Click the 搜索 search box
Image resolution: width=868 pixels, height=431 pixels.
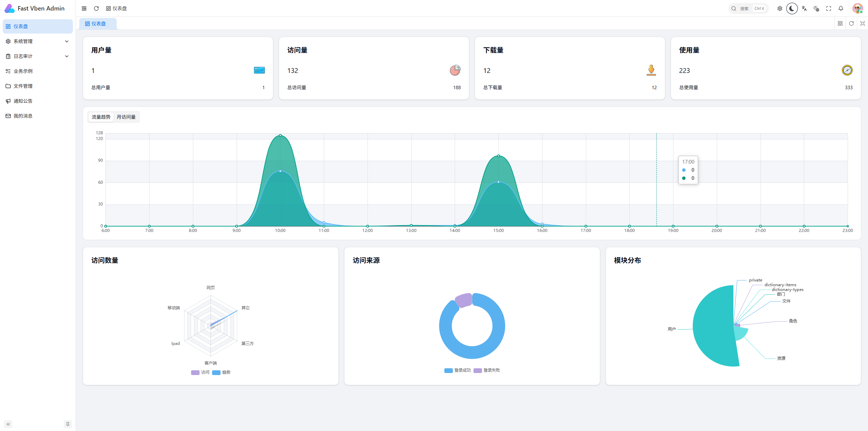(748, 8)
